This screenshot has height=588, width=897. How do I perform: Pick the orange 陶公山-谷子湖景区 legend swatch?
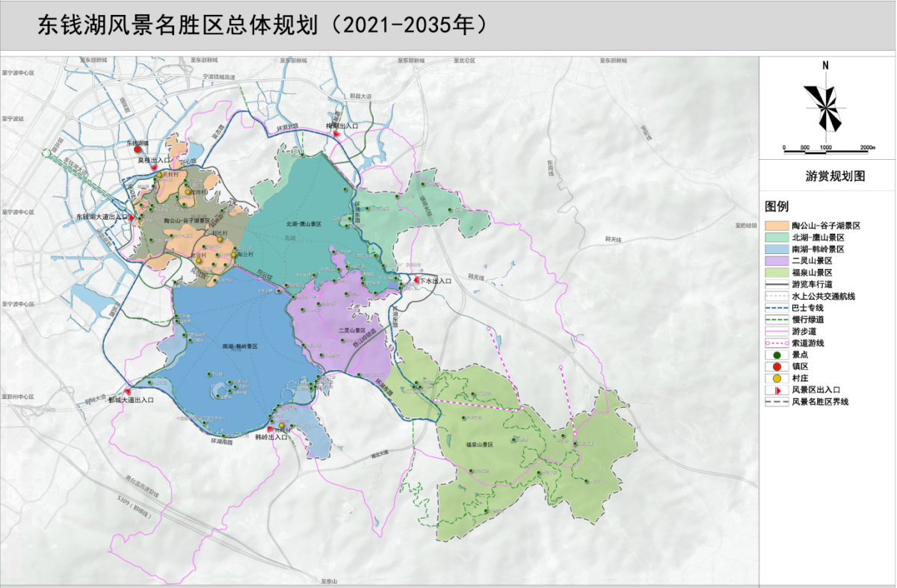776,225
